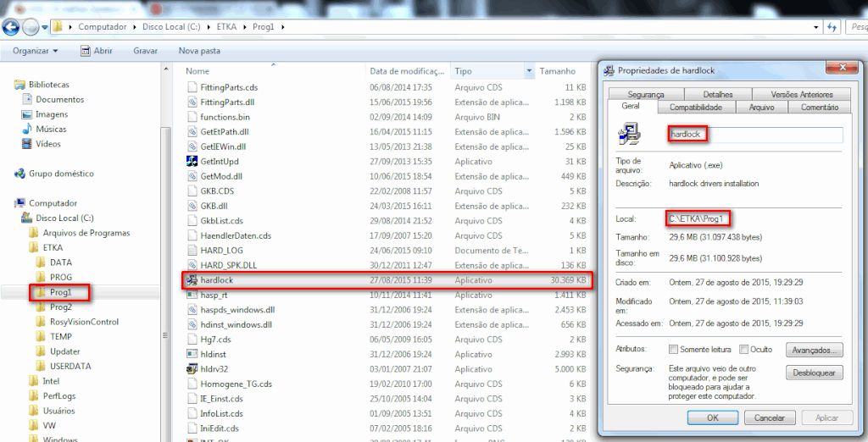Open the recent locations dropdown arrow
868x442 pixels.
[44, 27]
